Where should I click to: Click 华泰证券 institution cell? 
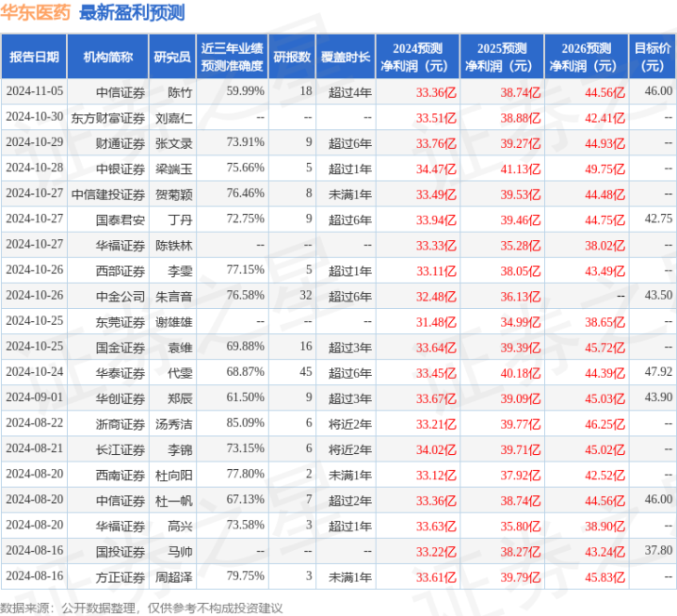coord(121,372)
